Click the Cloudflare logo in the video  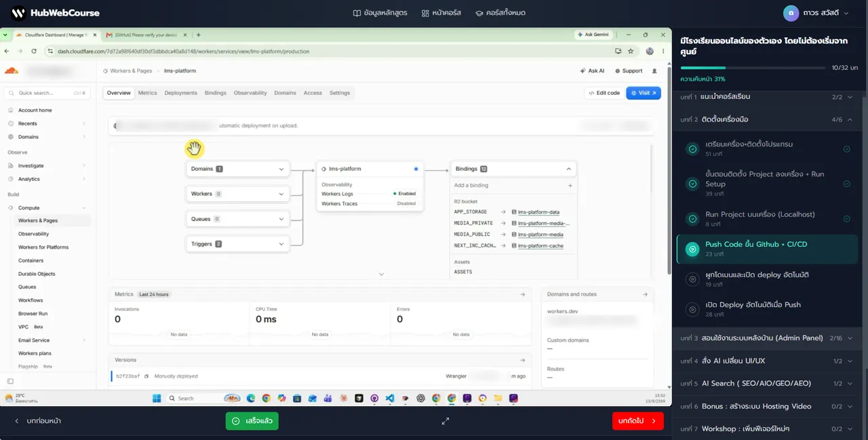click(11, 71)
